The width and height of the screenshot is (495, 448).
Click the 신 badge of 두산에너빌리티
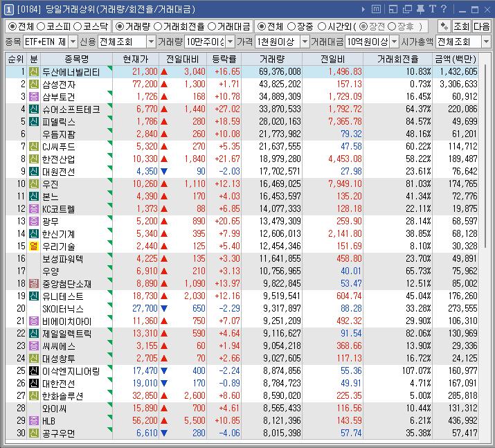tap(34, 72)
